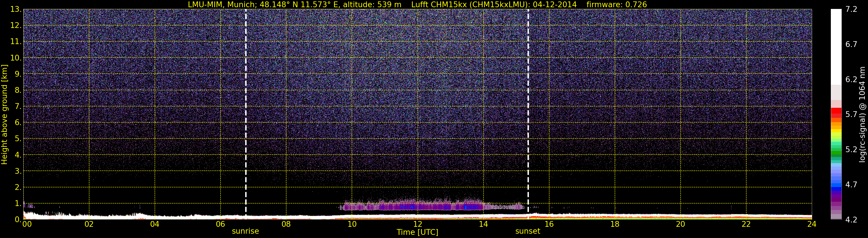Click the plot title text 'LMU-MIM, Munich'
The image size is (868, 238).
(x=222, y=4)
